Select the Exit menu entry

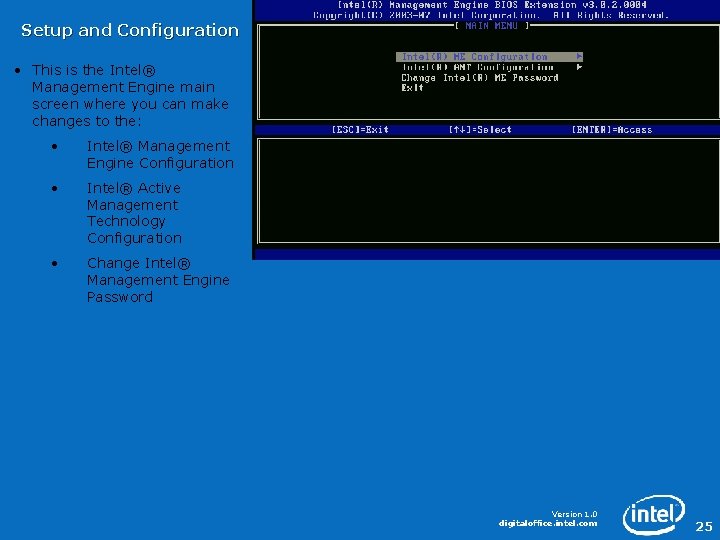412,88
